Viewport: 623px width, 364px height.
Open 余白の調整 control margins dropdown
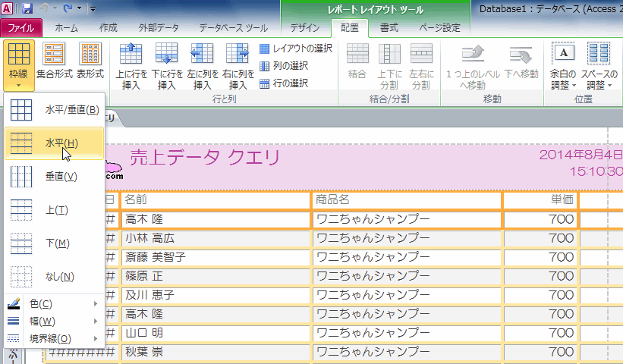pyautogui.click(x=563, y=65)
